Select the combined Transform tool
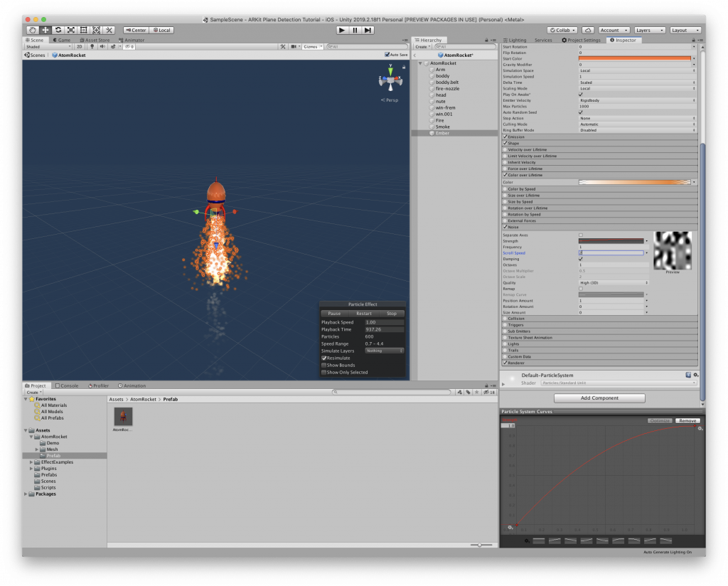This screenshot has width=728, height=586. (x=96, y=30)
